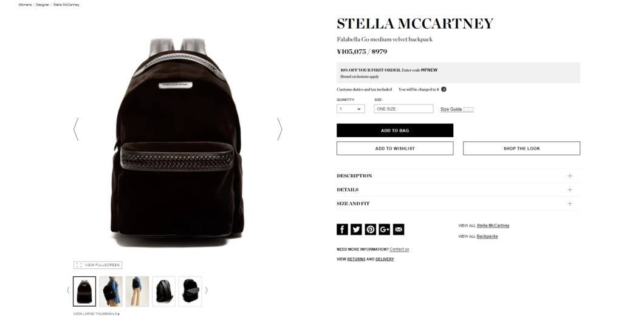Viewport: 644px width, 320px height.
Task: Click Add to Wishlist button
Action: pos(395,149)
